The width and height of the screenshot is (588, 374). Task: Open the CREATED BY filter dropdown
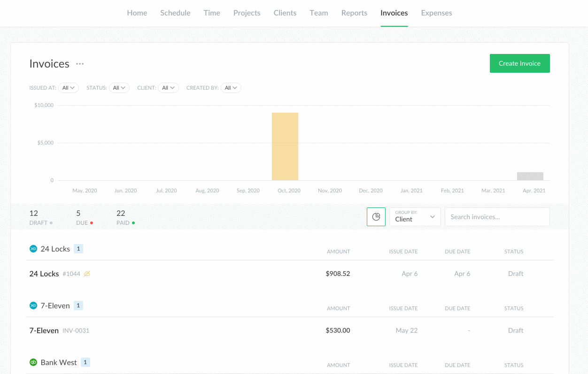tap(231, 88)
